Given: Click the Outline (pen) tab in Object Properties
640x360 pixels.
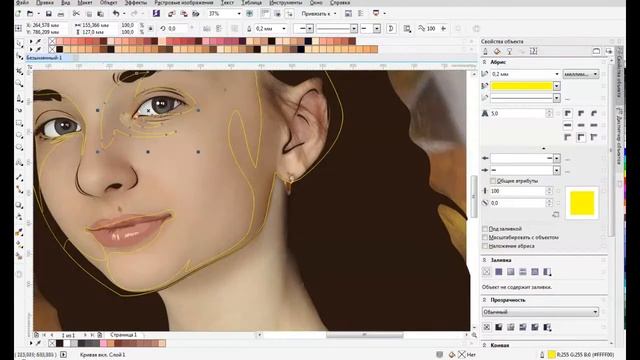Looking at the screenshot, I should coord(485,51).
